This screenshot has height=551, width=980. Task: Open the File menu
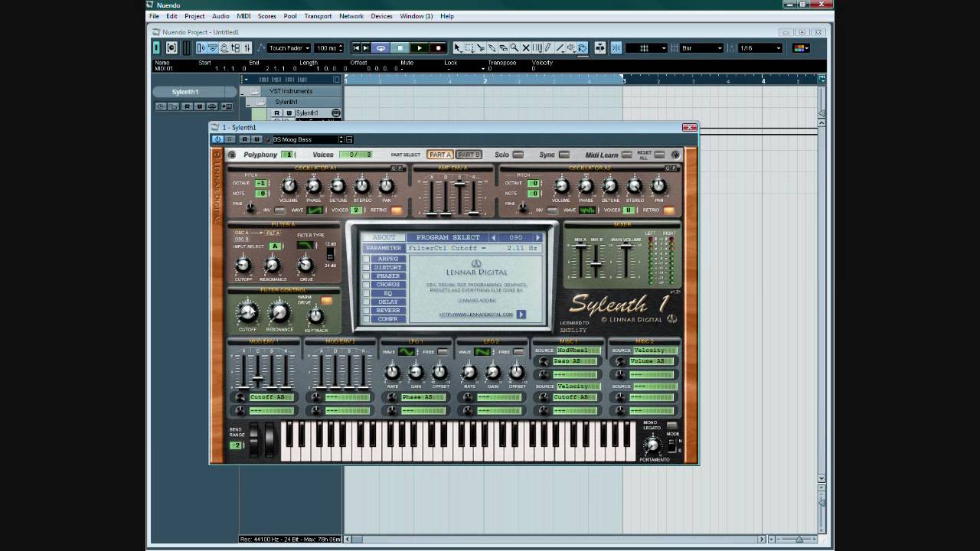tap(155, 16)
